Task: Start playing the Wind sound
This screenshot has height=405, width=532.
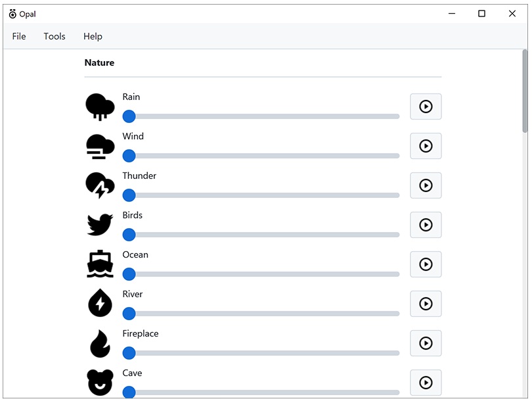Action: point(426,146)
